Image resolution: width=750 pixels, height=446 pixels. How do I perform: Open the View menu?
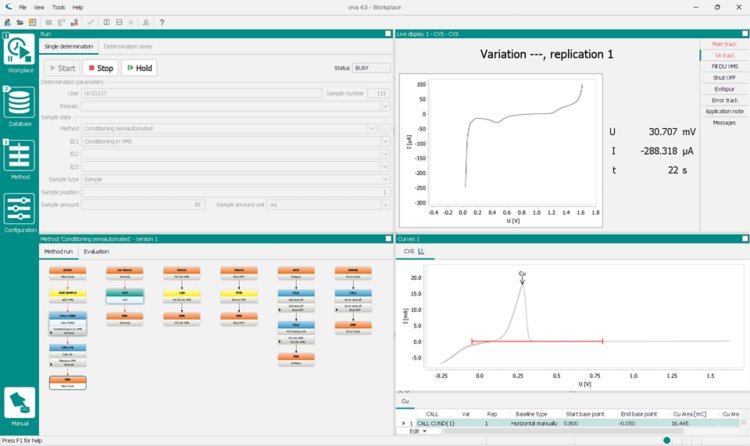coord(39,7)
